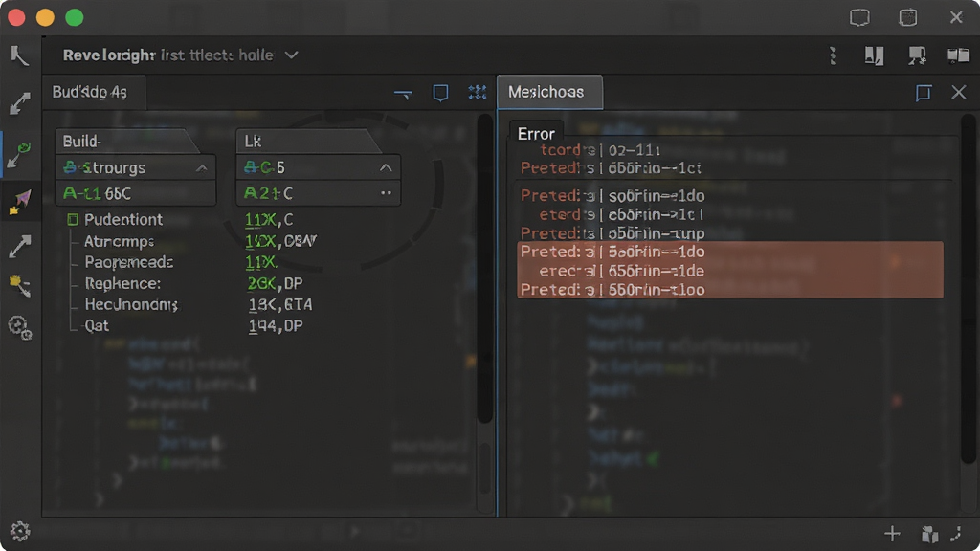The width and height of the screenshot is (980, 551).
Task: Click the plus icon at bottom right
Action: tap(893, 534)
